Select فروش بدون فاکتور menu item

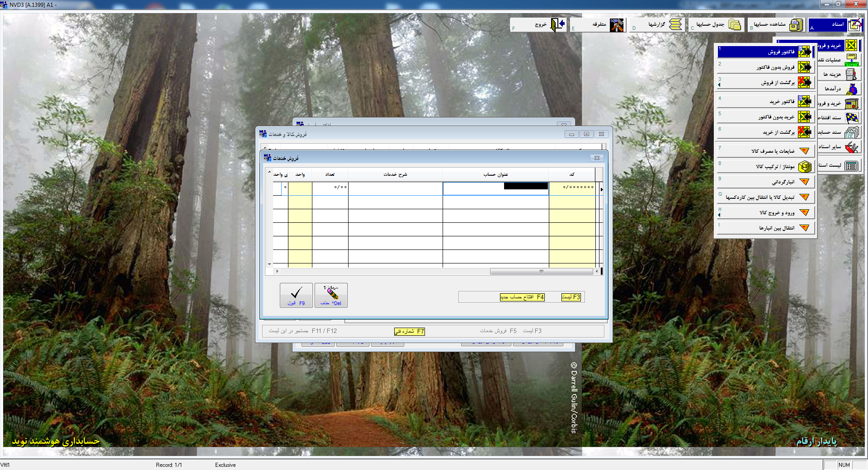(766, 67)
